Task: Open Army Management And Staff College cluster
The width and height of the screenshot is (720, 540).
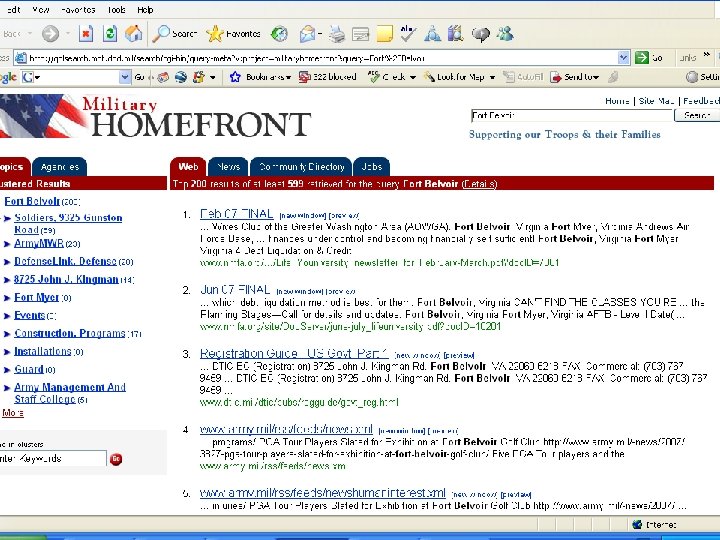Action: click(69, 393)
